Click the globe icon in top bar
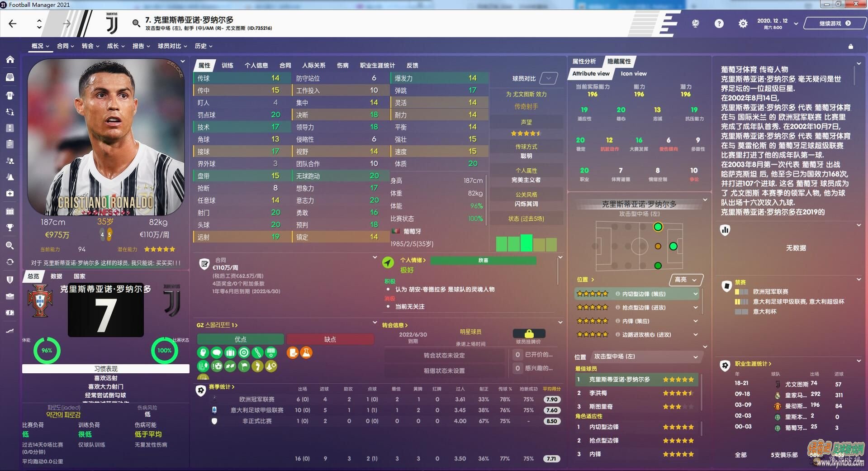The width and height of the screenshot is (868, 471). click(695, 24)
